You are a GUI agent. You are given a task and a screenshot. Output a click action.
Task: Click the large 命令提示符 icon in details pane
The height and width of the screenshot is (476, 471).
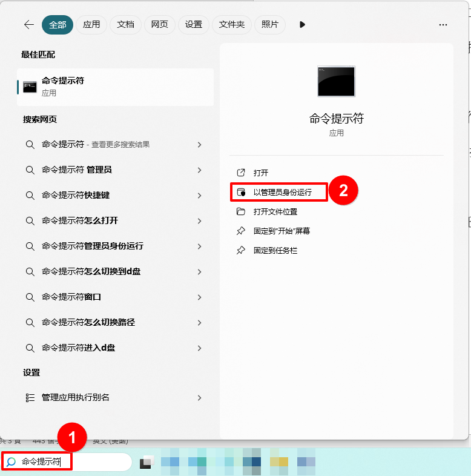pos(336,82)
